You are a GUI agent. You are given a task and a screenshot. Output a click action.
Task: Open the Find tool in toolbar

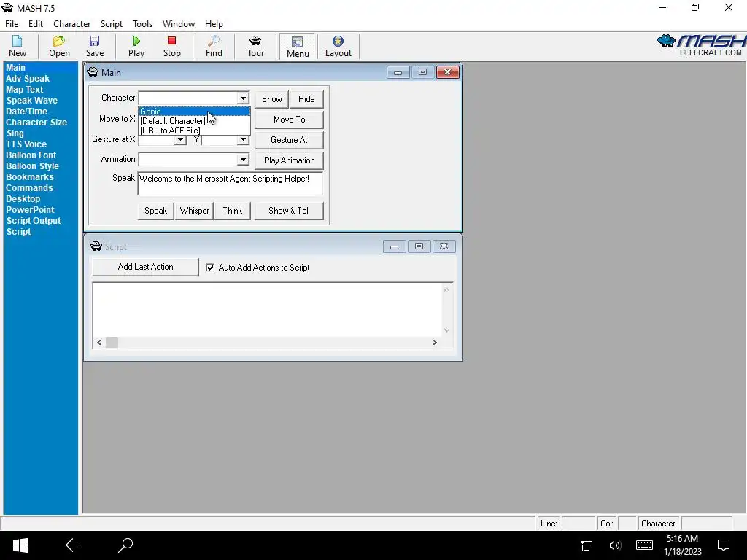click(214, 46)
